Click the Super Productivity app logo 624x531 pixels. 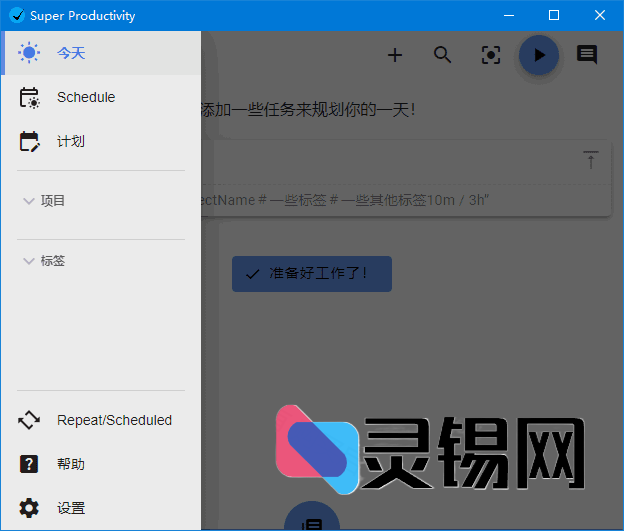(17, 16)
